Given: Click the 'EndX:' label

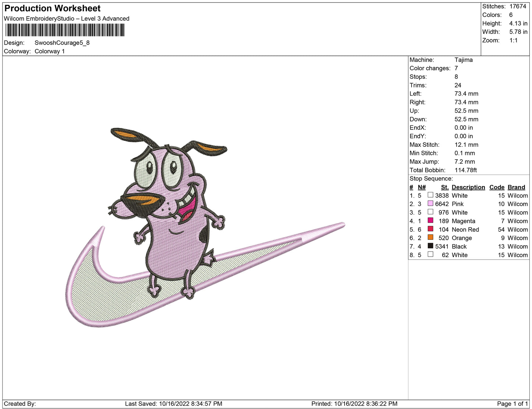Looking at the screenshot, I should coord(418,128).
